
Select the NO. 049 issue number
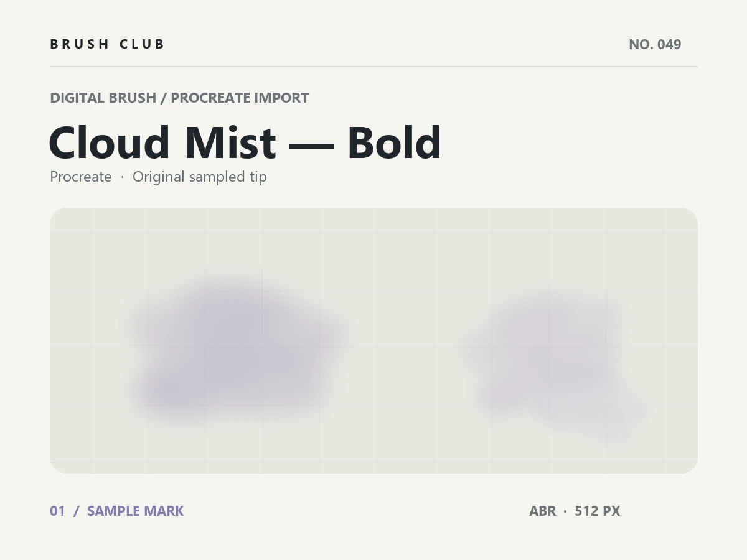click(x=655, y=44)
